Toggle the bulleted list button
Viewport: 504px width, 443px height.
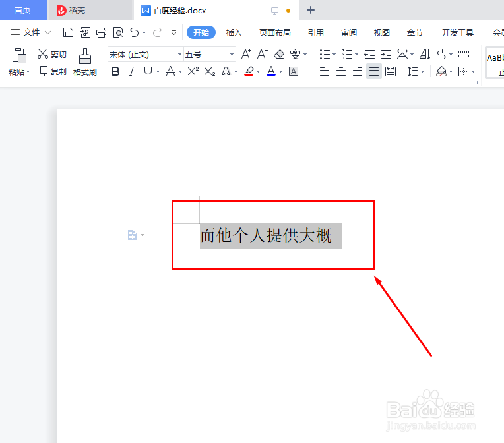325,54
